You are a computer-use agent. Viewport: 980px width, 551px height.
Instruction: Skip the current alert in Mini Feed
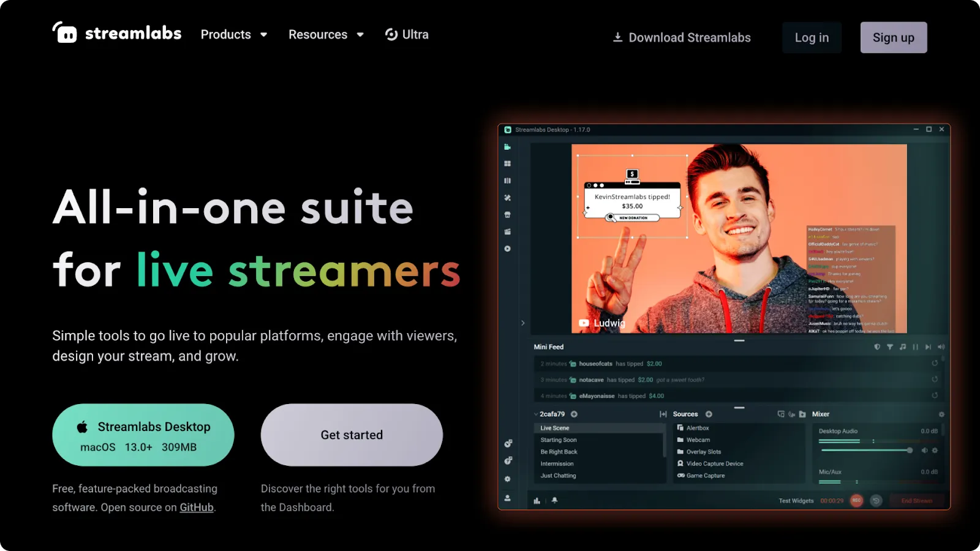click(x=929, y=347)
